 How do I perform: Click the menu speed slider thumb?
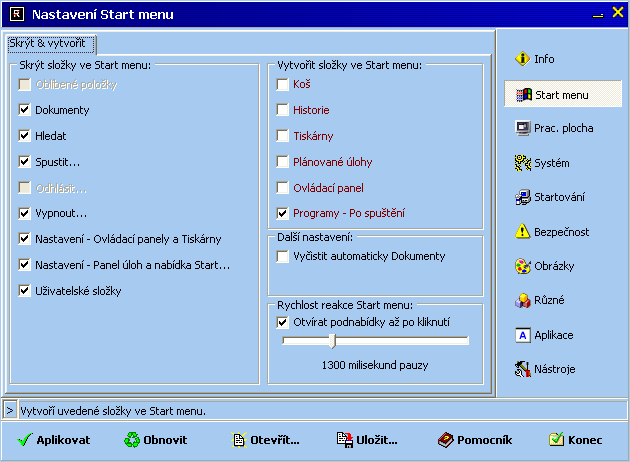coord(332,341)
